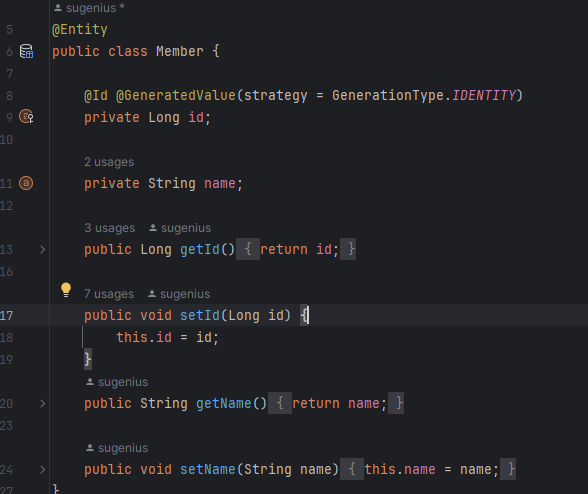
Task: Click the @Id annotation
Action: [x=96, y=95]
